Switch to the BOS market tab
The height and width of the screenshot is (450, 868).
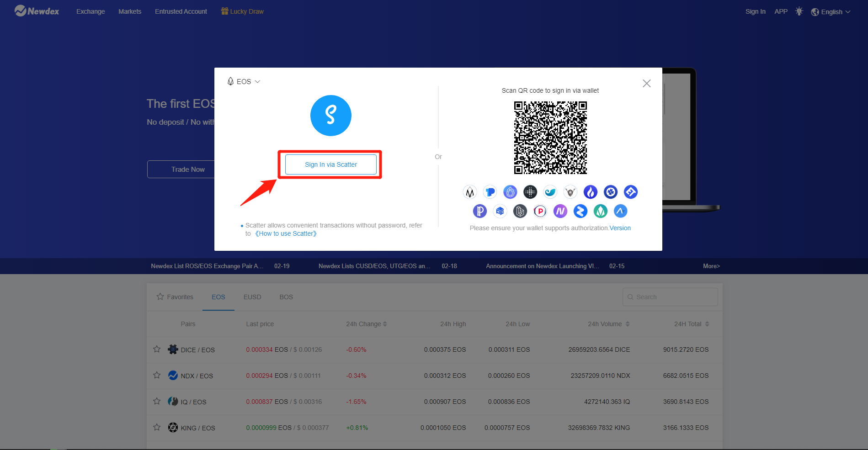[x=286, y=297]
